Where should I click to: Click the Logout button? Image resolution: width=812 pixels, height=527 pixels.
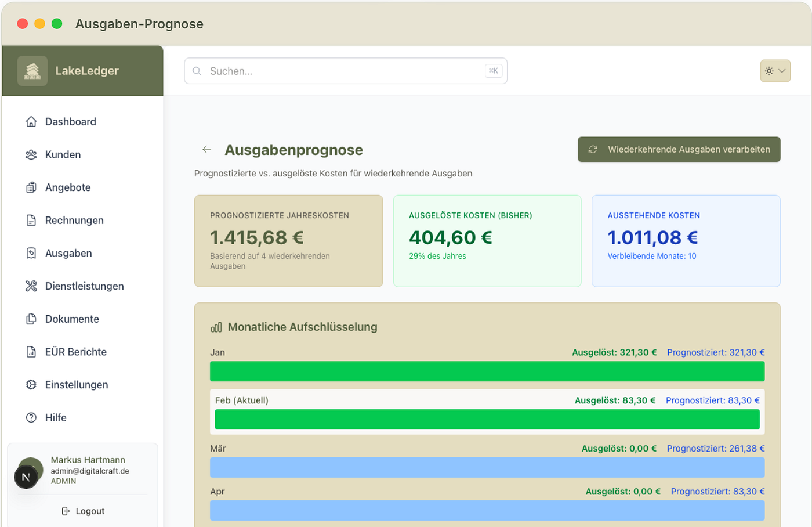point(83,511)
